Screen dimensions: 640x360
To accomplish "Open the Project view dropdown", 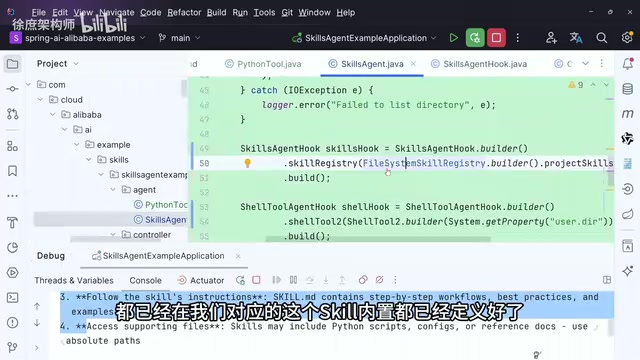I will pos(57,64).
